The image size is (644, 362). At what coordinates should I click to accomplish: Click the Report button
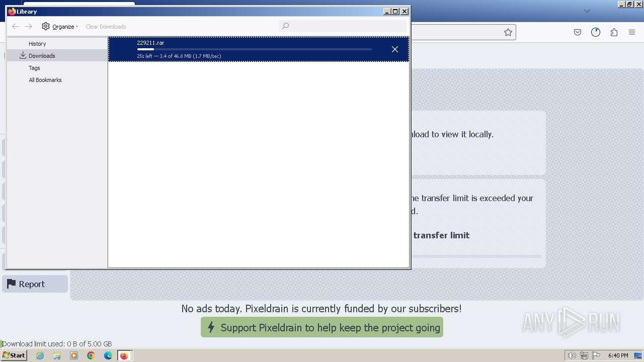pos(35,284)
